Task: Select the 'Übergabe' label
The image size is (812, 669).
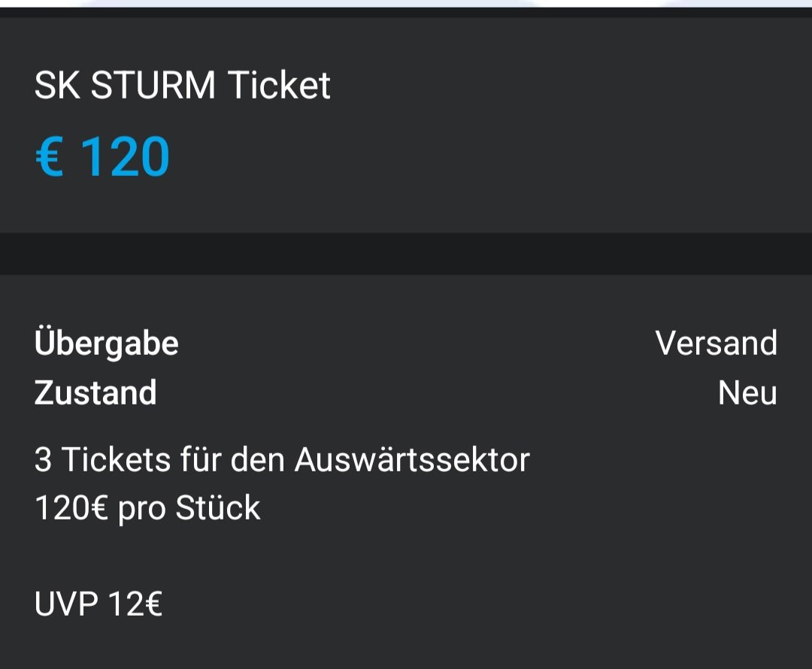Action: click(x=106, y=343)
